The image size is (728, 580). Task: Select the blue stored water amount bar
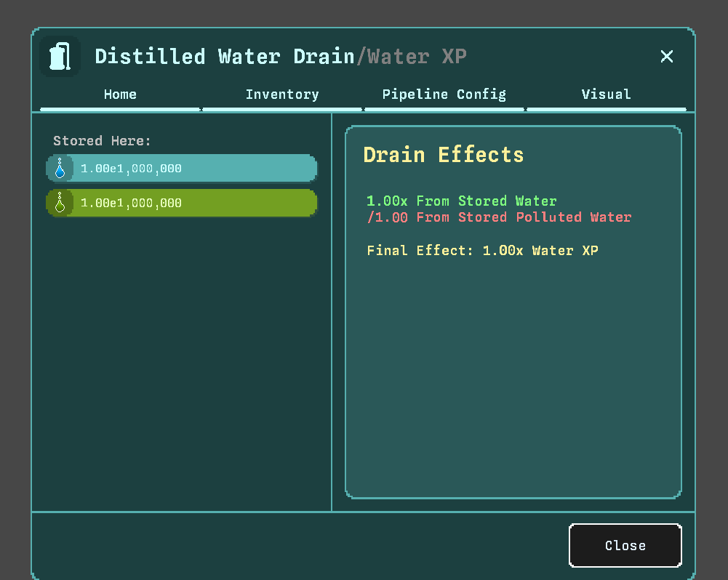tap(196, 169)
